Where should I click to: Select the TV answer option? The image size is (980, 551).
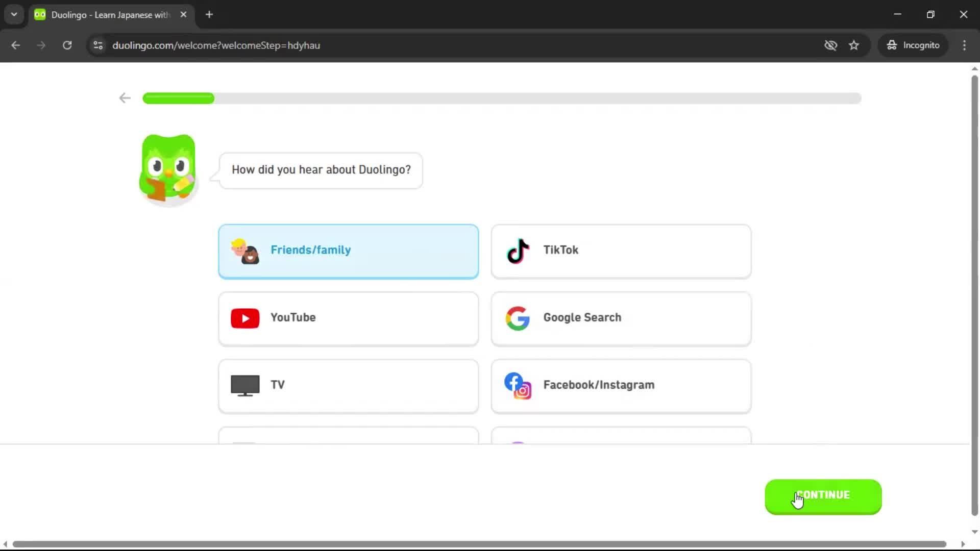(349, 386)
